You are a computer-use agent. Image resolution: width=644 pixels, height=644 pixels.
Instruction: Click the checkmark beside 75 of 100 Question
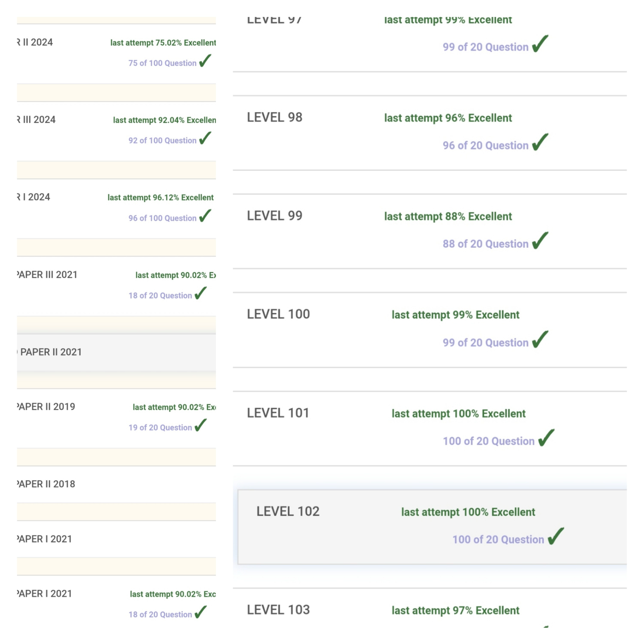205,61
